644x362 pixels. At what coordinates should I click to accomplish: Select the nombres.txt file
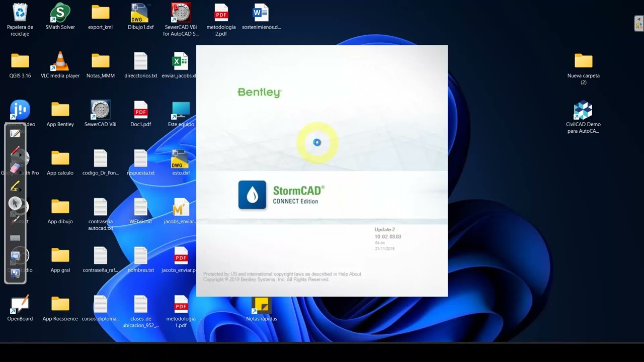[141, 260]
